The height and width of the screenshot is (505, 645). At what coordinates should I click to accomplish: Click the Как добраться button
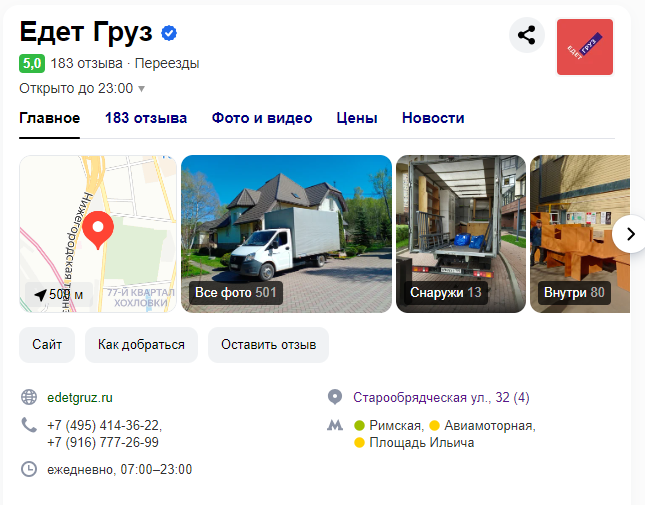point(141,345)
